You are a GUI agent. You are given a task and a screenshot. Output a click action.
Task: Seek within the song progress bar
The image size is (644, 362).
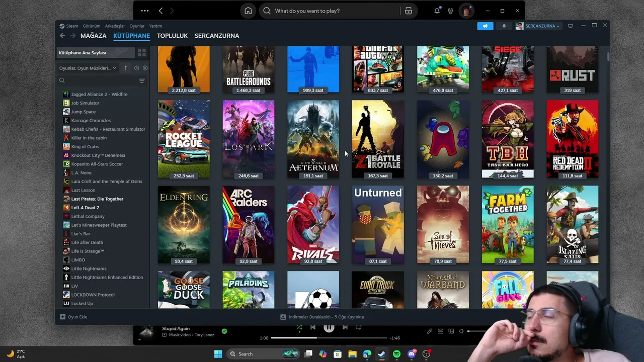click(329, 338)
